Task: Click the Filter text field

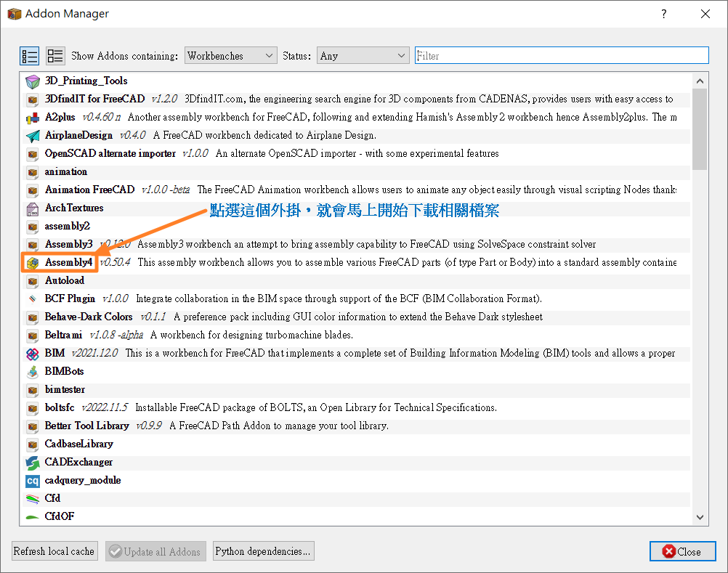Action: [x=562, y=55]
